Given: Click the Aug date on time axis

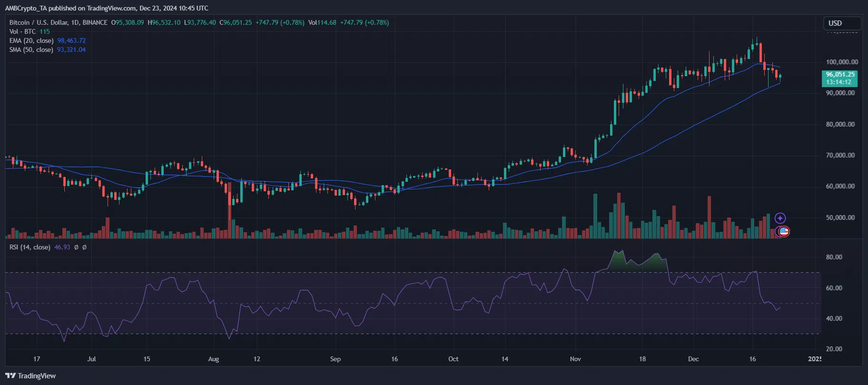Looking at the screenshot, I should (x=214, y=359).
